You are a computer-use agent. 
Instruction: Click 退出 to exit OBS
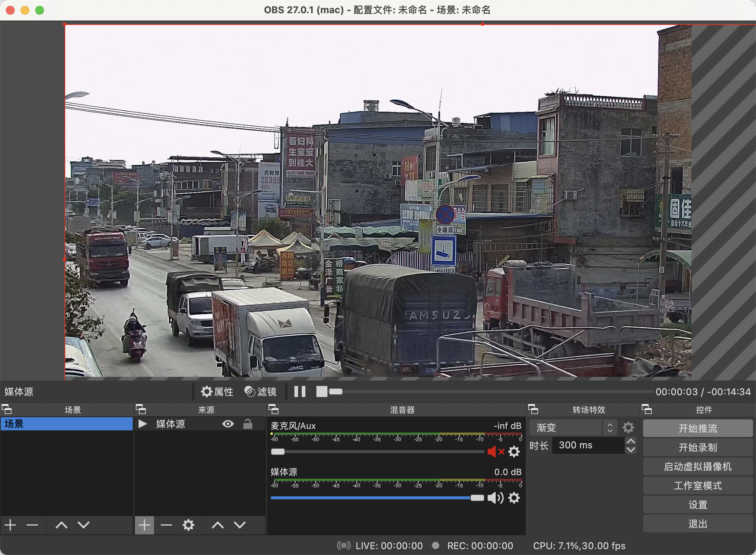pyautogui.click(x=698, y=523)
